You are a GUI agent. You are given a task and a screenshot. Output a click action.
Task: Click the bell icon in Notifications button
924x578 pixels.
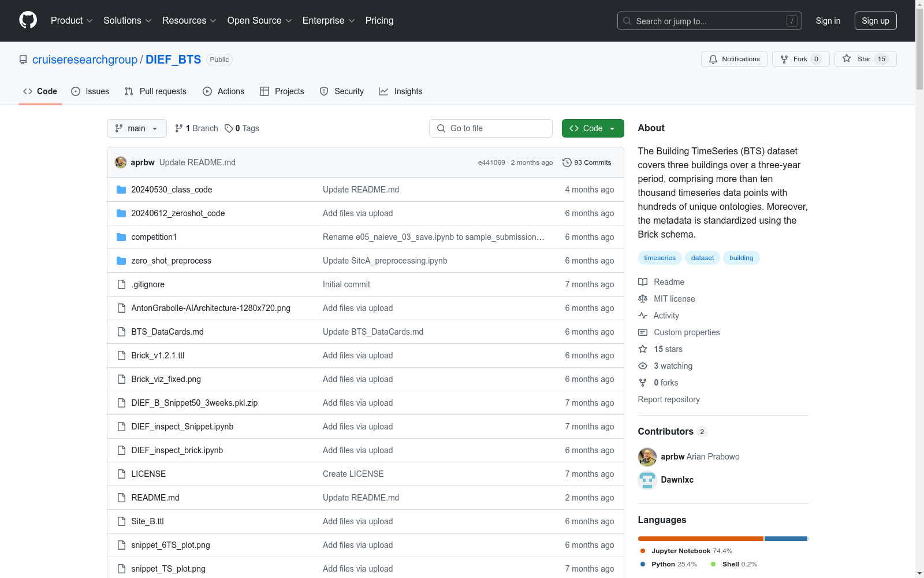point(713,59)
